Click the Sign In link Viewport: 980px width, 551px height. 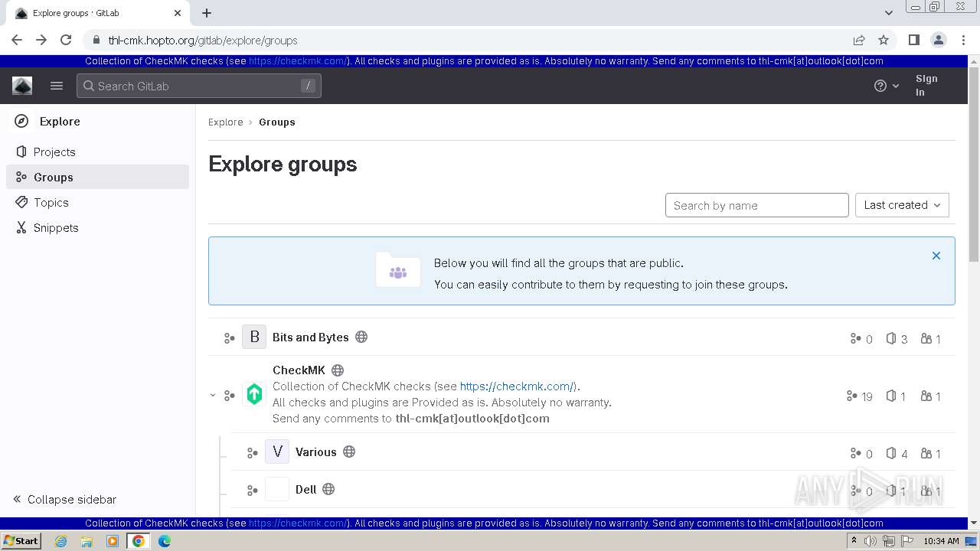(x=926, y=86)
